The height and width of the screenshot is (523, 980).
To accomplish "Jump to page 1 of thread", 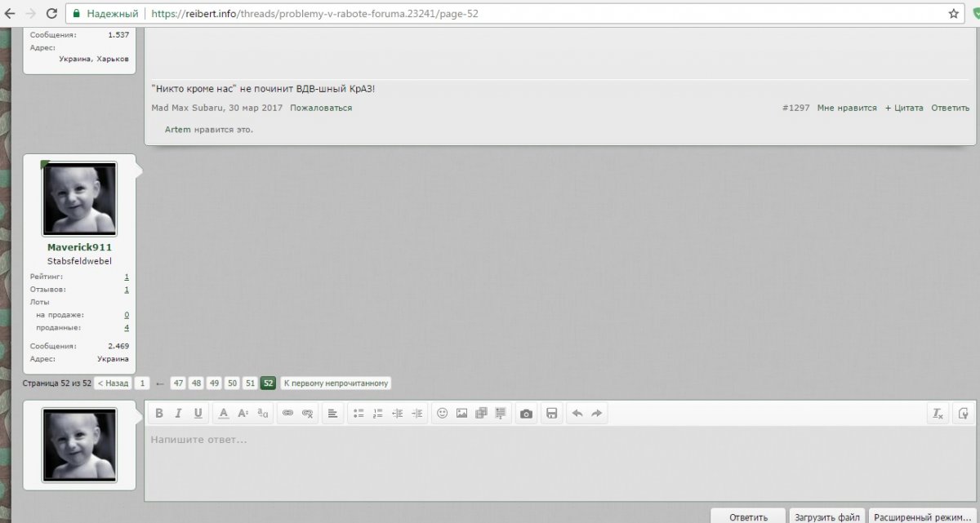I will pos(142,383).
